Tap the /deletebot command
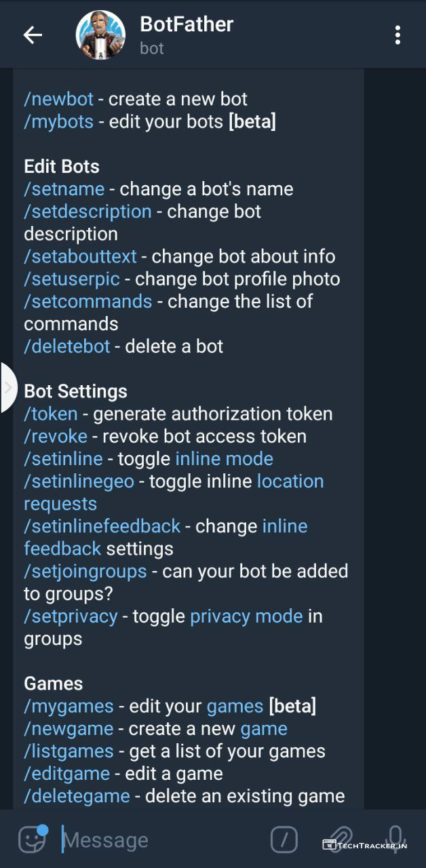The image size is (426, 868). (x=67, y=346)
